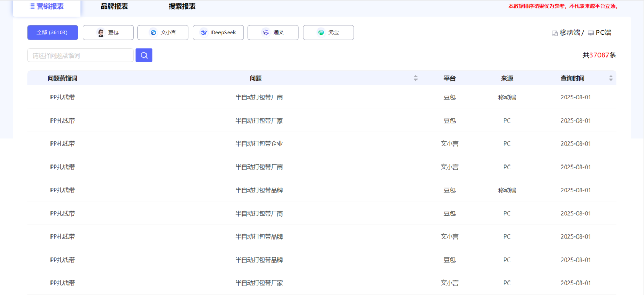Click the 平台 column header

(x=450, y=78)
